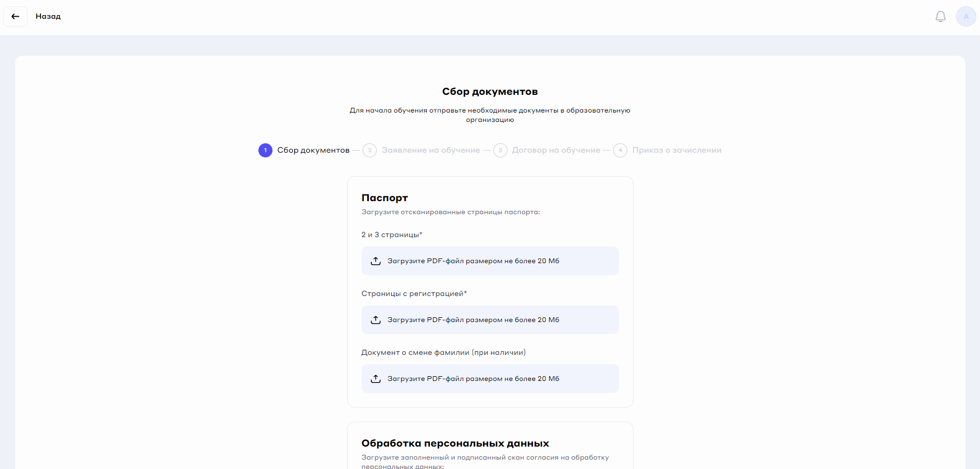Go to the 'Приказ о зачислении' step
Screen dimensions: 980x469
pos(676,151)
